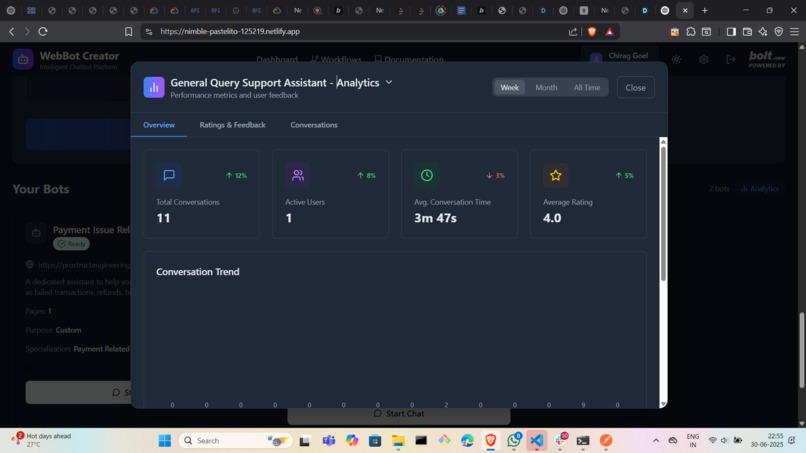The height and width of the screenshot is (453, 806).
Task: Open the Brave VPN icon
Action: click(779, 32)
